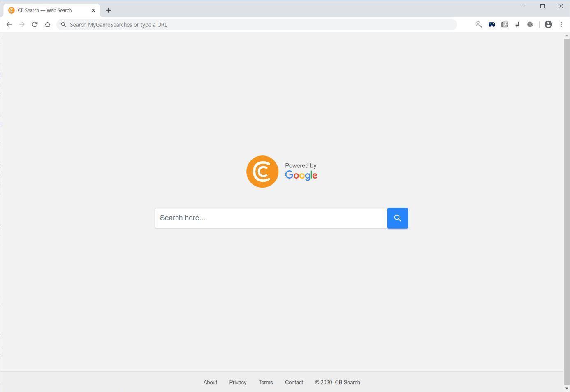Viewport: 570px width, 392px height.
Task: Click the © 2020. CB Search text
Action: (x=338, y=383)
